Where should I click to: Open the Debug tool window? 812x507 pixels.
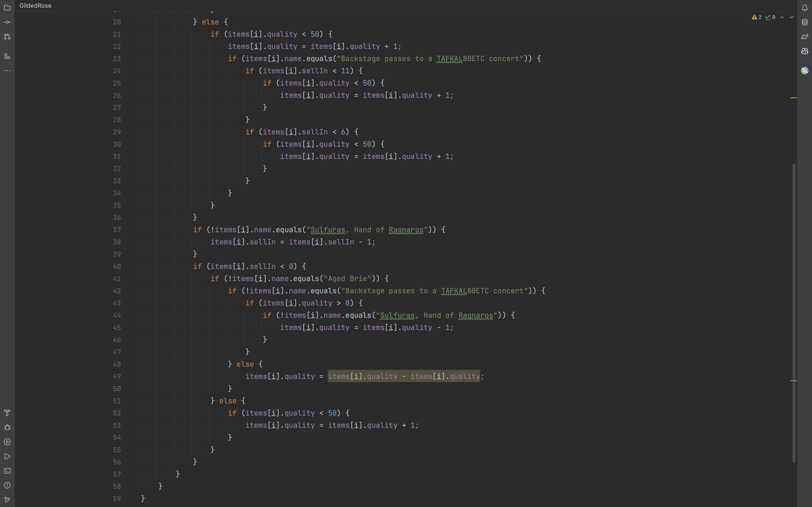[x=7, y=427]
